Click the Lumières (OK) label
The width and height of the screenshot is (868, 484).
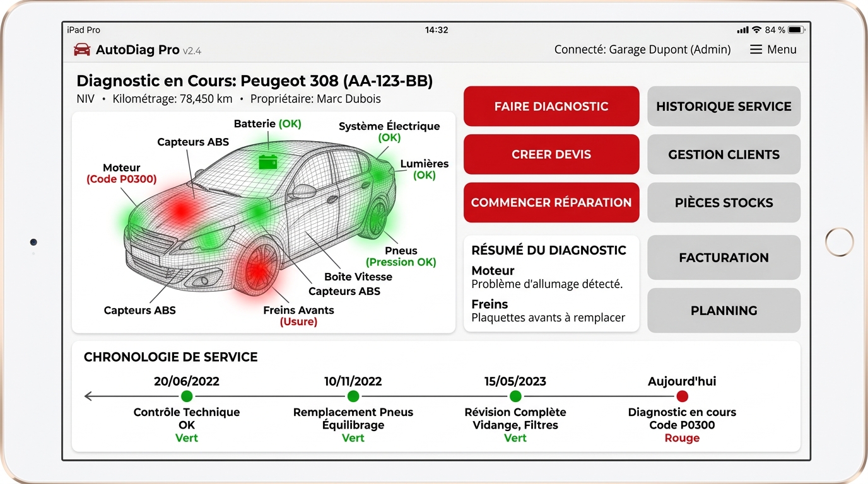[425, 170]
